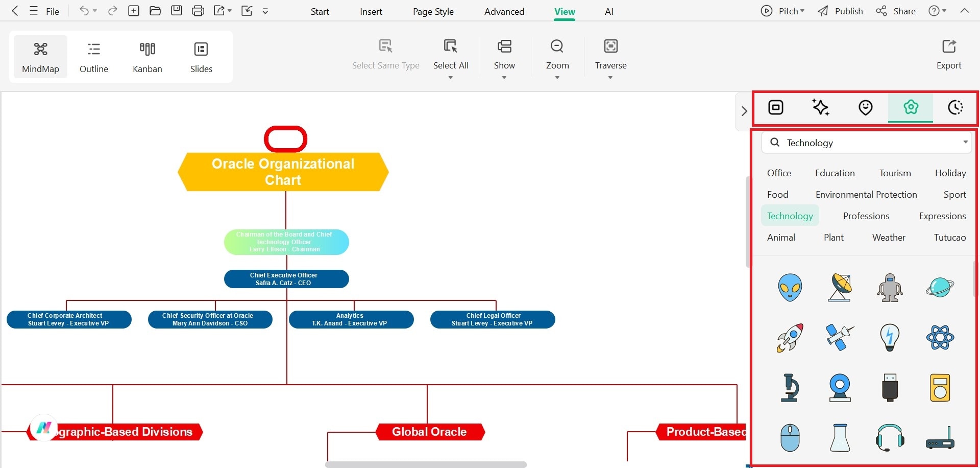Collapse the right side panel arrow

point(744,111)
